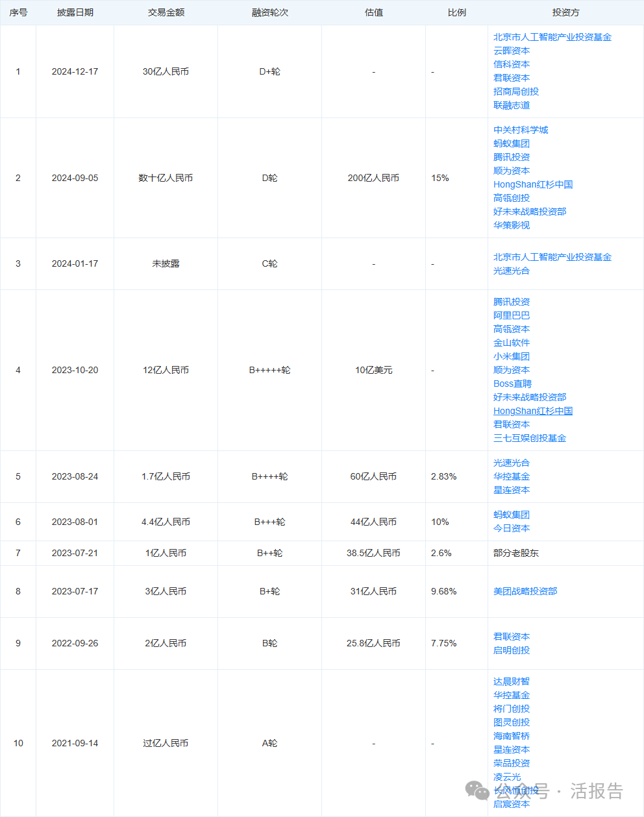
Task: Click 君联资本 in the B轮 row
Action: (512, 637)
